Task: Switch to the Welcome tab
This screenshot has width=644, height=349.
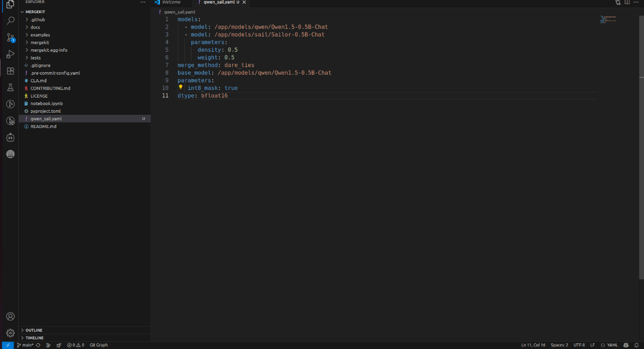Action: (171, 3)
